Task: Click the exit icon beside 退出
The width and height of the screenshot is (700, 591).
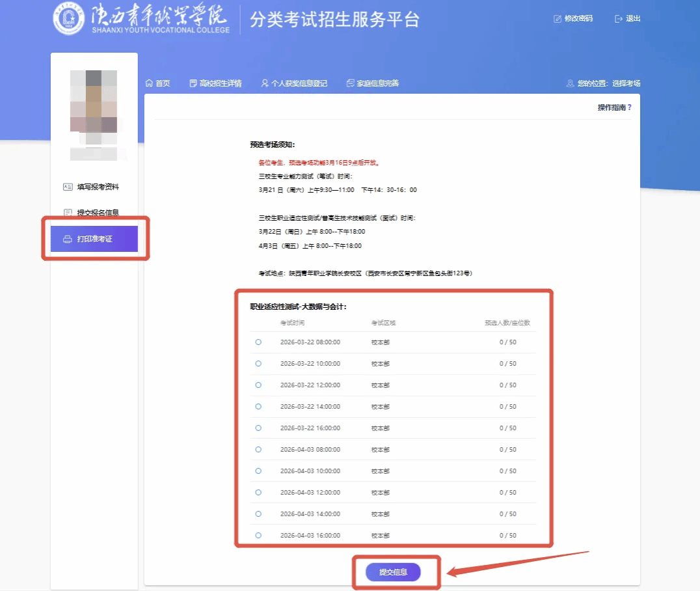Action: point(619,19)
